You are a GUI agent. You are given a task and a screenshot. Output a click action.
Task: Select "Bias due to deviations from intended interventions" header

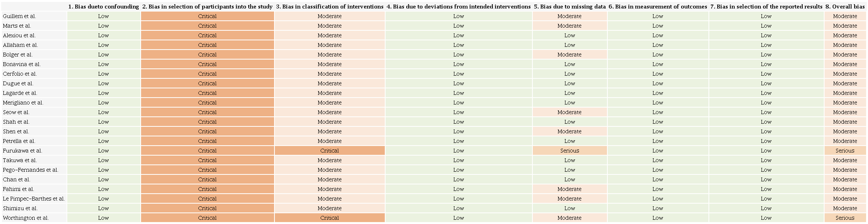[x=458, y=7]
